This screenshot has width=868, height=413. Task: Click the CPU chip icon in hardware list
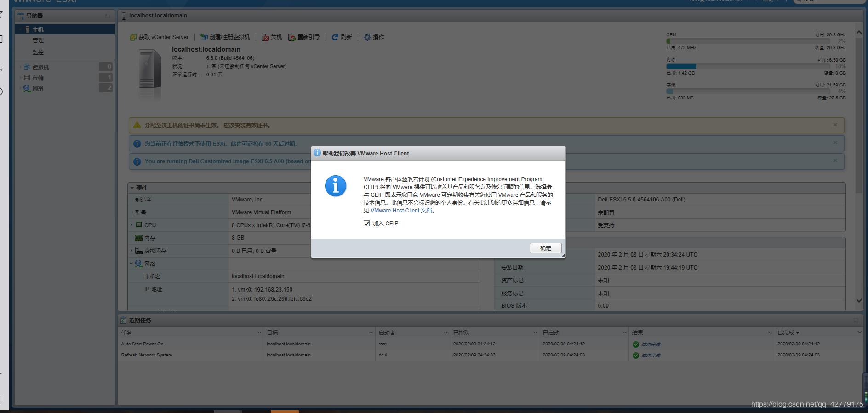[x=139, y=225]
